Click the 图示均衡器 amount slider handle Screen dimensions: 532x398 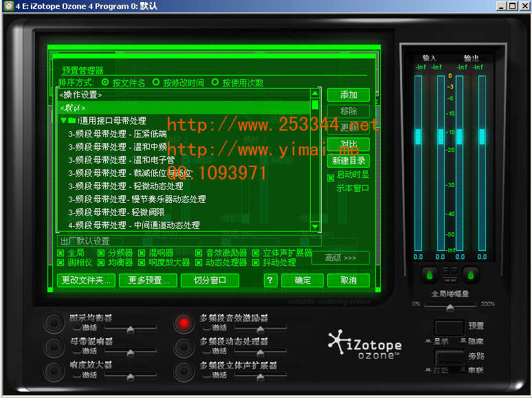tap(131, 329)
